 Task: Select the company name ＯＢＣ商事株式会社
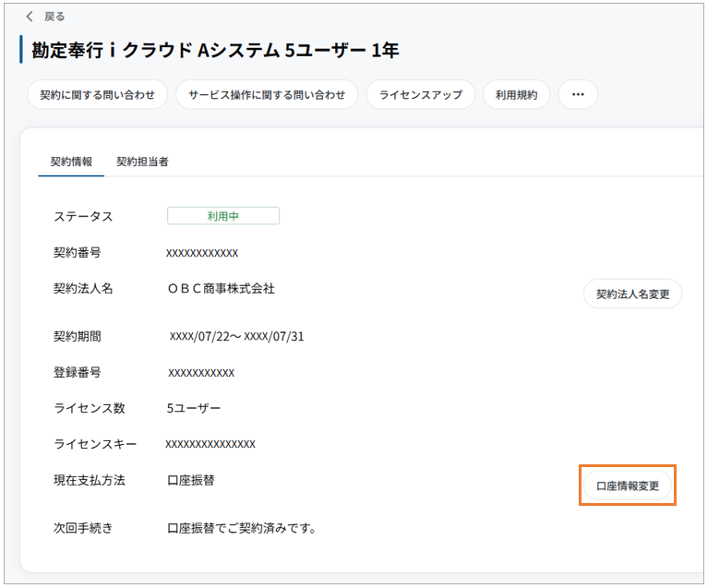coord(221,289)
